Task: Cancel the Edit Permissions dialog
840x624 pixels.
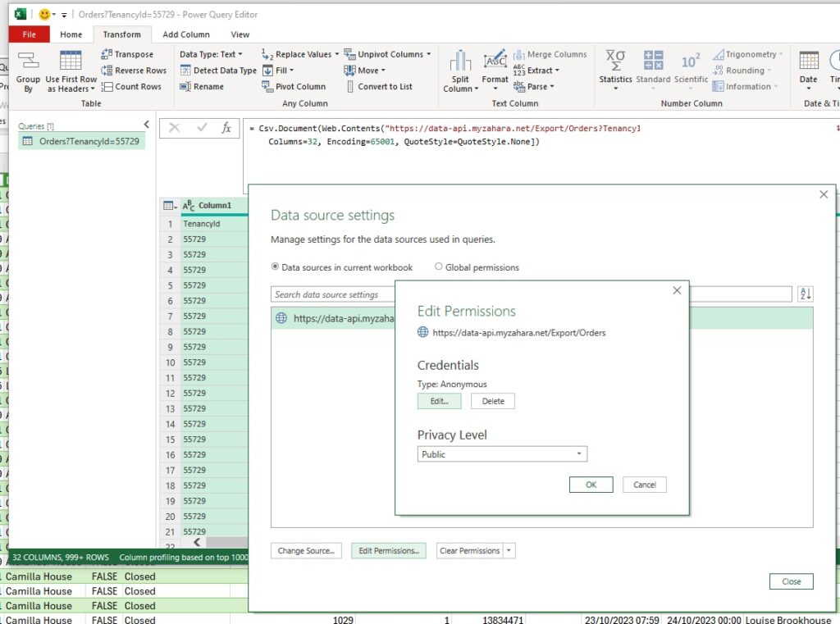Action: pos(645,485)
